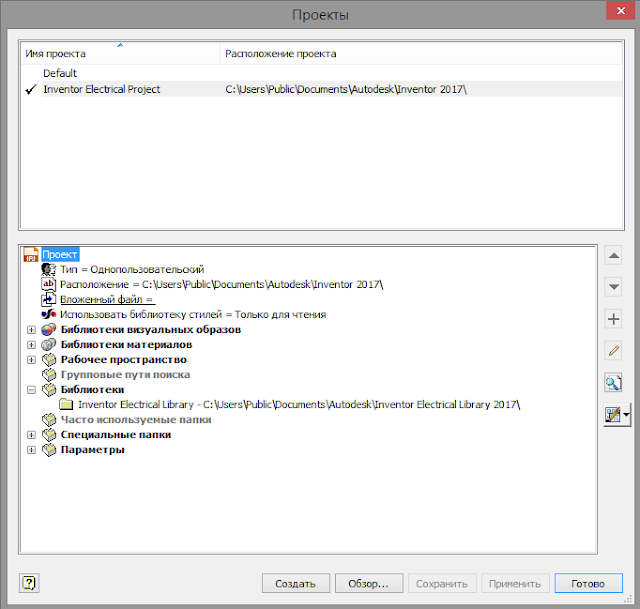
Task: Expand Библиотеки материалов node
Action: tap(31, 345)
